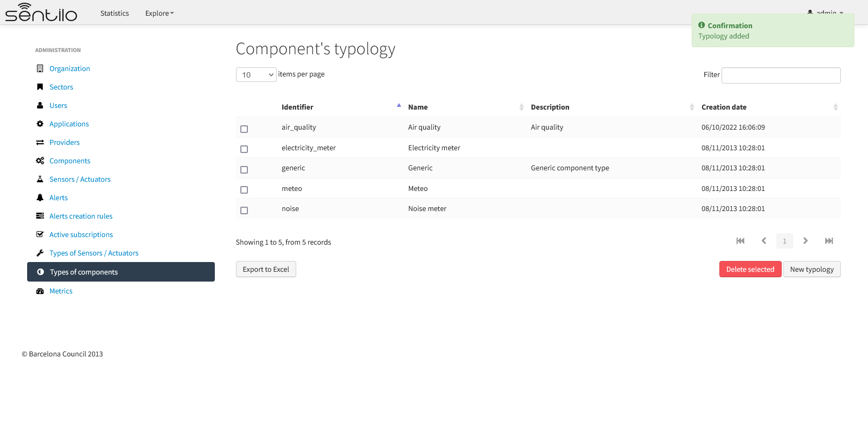Jump to last page of results
The image size is (868, 434).
(x=829, y=241)
